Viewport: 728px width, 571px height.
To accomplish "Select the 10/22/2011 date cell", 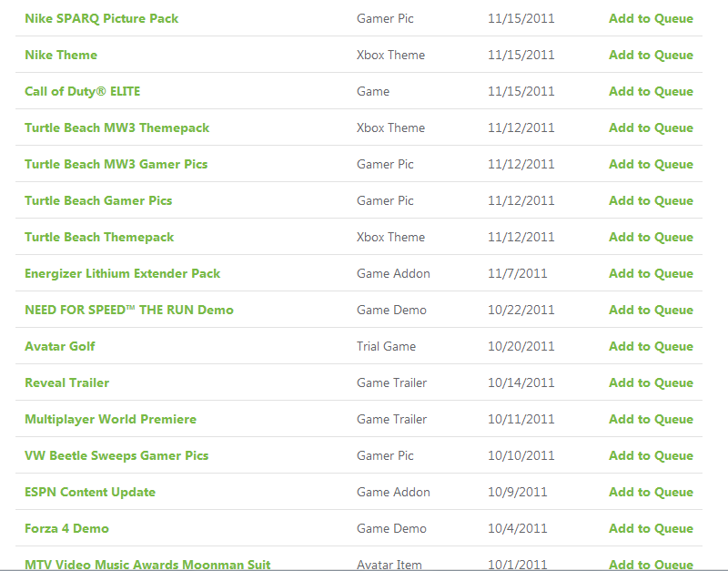I will 521,310.
